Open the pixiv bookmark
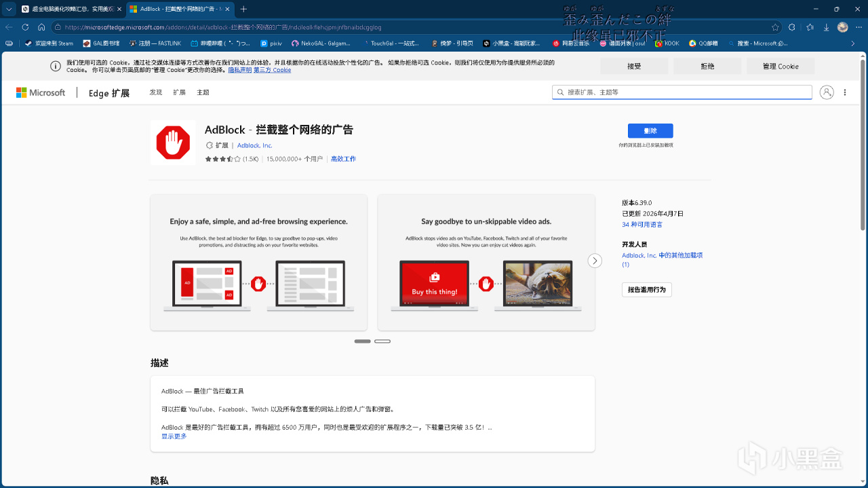Viewport: 868px width, 488px height. point(271,43)
